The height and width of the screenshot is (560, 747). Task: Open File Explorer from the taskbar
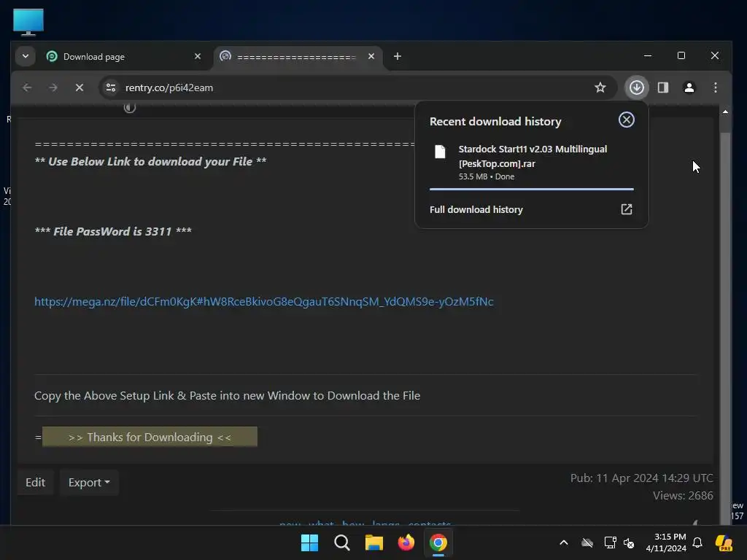coord(374,542)
